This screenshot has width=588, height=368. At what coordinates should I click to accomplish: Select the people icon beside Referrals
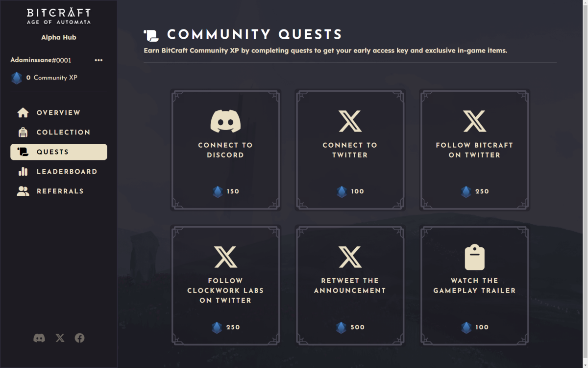coord(23,191)
